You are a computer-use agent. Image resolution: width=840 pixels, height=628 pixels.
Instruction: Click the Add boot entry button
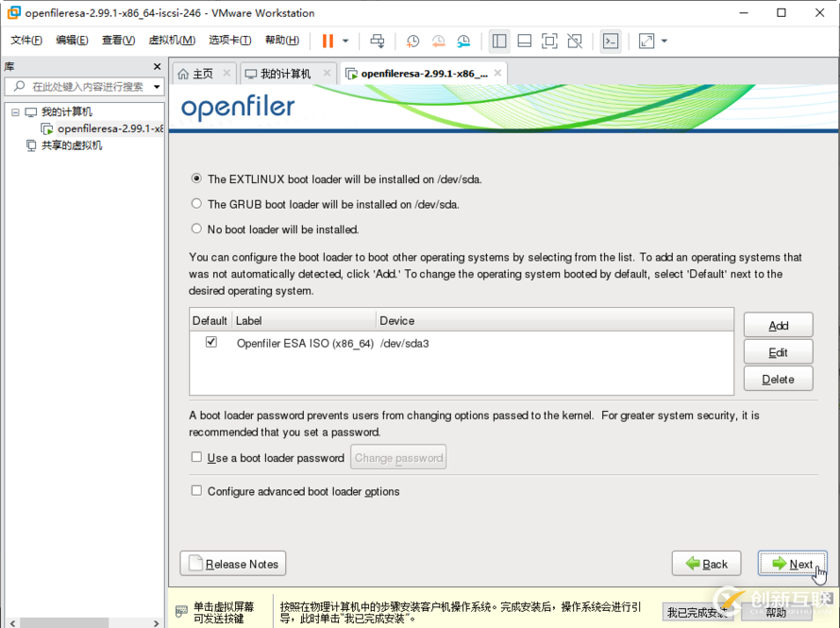(x=778, y=325)
